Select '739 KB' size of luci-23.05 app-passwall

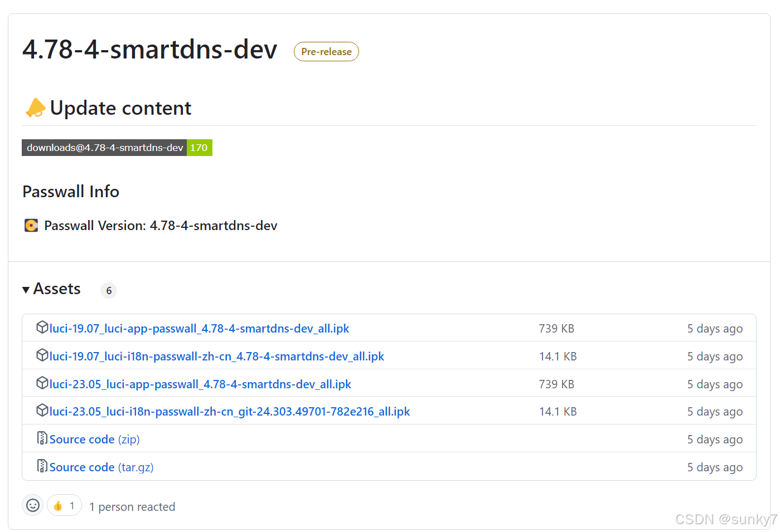[x=556, y=384]
